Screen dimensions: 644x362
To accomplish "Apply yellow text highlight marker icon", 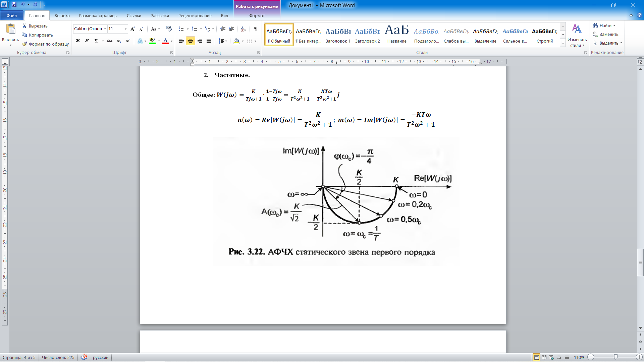I will pyautogui.click(x=152, y=41).
